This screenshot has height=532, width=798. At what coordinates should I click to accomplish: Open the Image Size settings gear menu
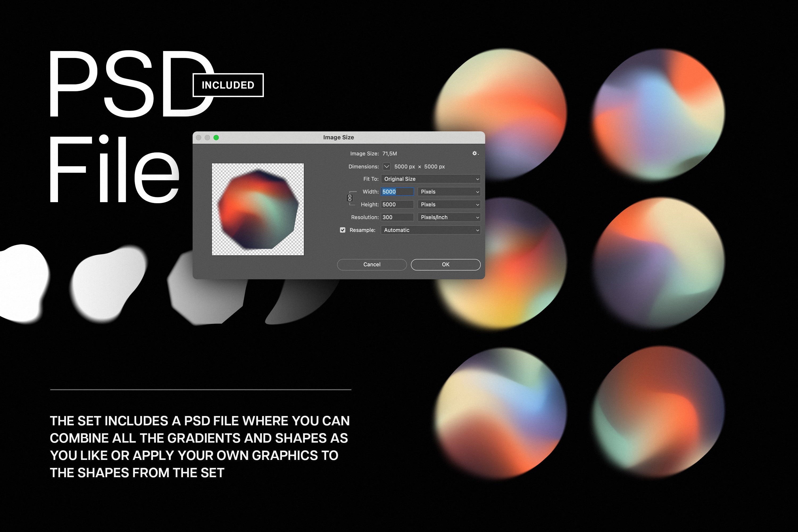(475, 154)
